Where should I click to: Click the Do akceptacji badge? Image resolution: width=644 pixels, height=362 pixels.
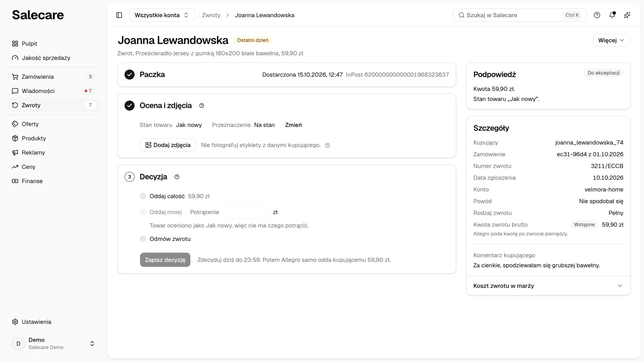[x=603, y=73]
